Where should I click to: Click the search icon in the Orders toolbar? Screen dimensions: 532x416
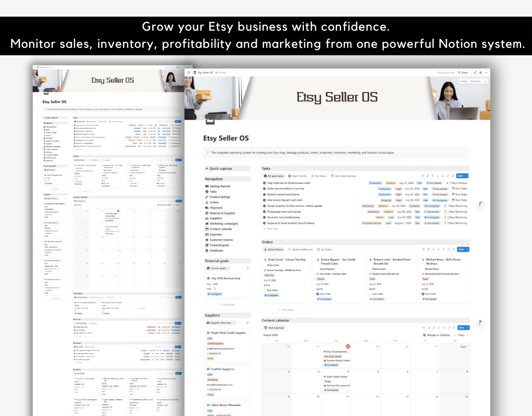(x=444, y=249)
